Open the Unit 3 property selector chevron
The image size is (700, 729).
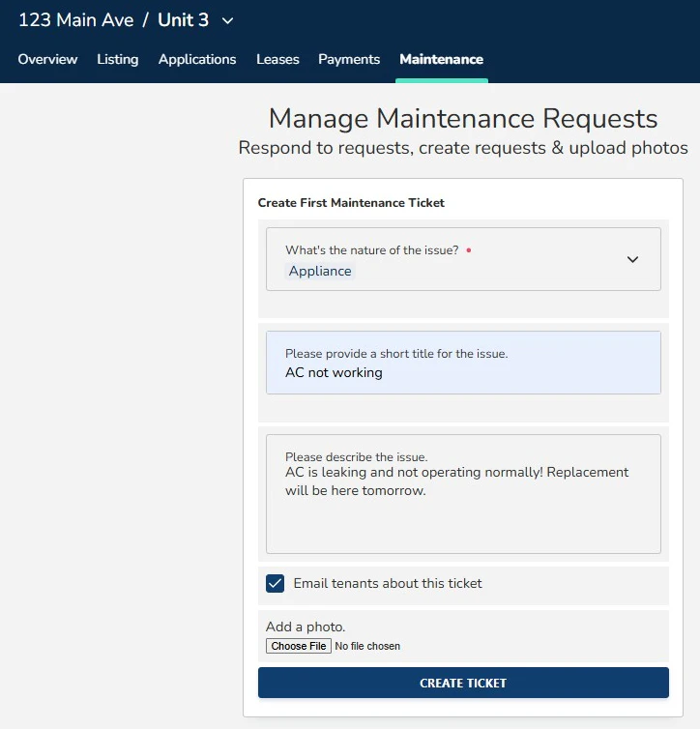pyautogui.click(x=228, y=21)
